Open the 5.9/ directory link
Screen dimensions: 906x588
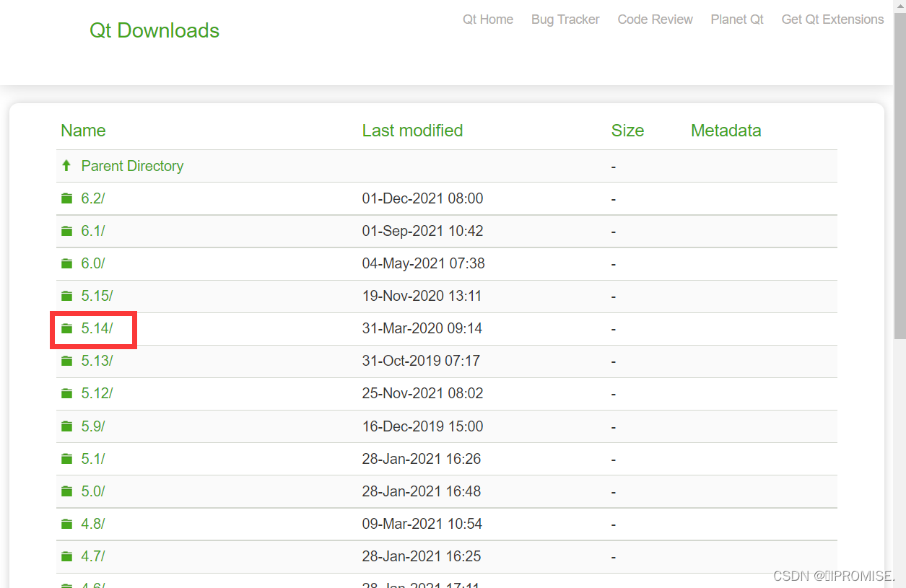pos(93,426)
